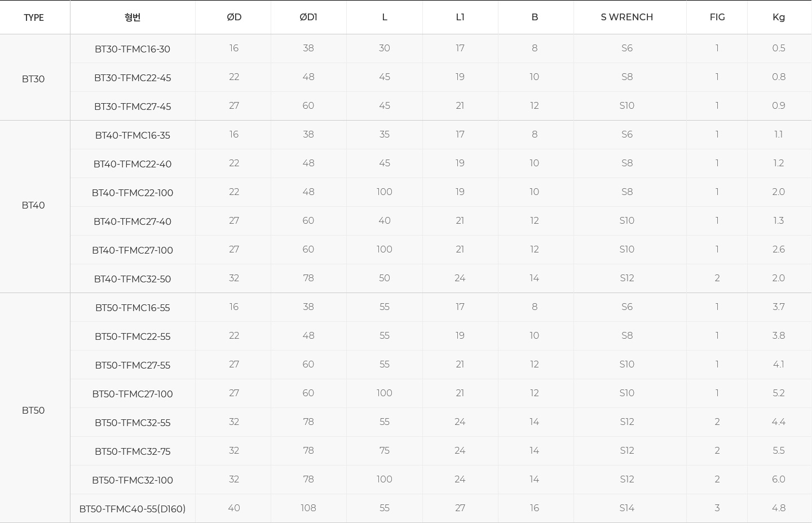812x523 pixels.
Task: Select model BT30-TFMC27-45
Action: tap(133, 107)
